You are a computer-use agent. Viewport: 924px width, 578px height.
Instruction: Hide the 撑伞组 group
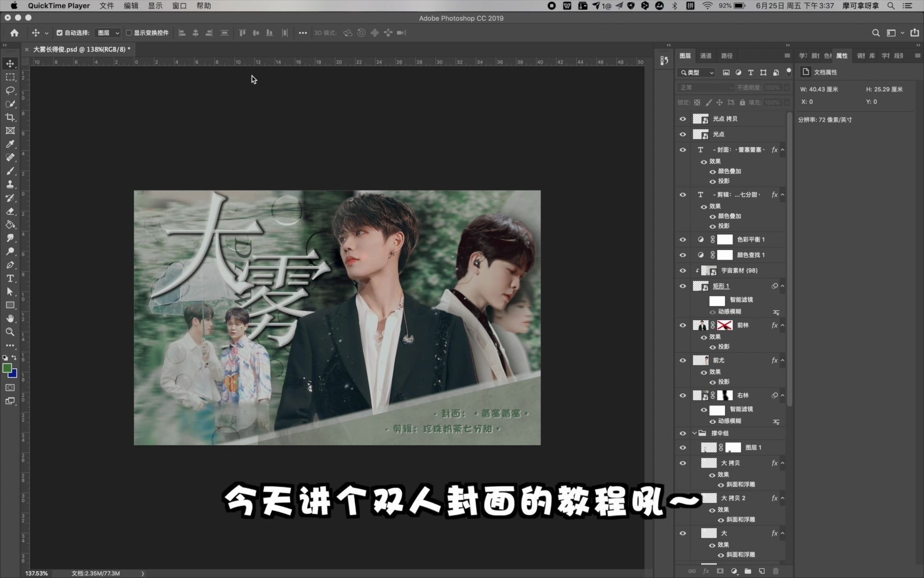tap(683, 433)
